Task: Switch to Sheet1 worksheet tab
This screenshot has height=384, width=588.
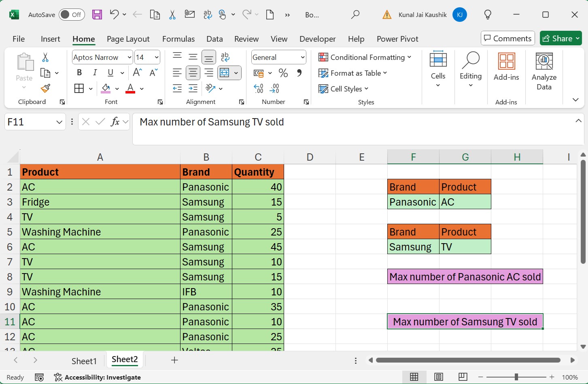Action: pyautogui.click(x=84, y=361)
